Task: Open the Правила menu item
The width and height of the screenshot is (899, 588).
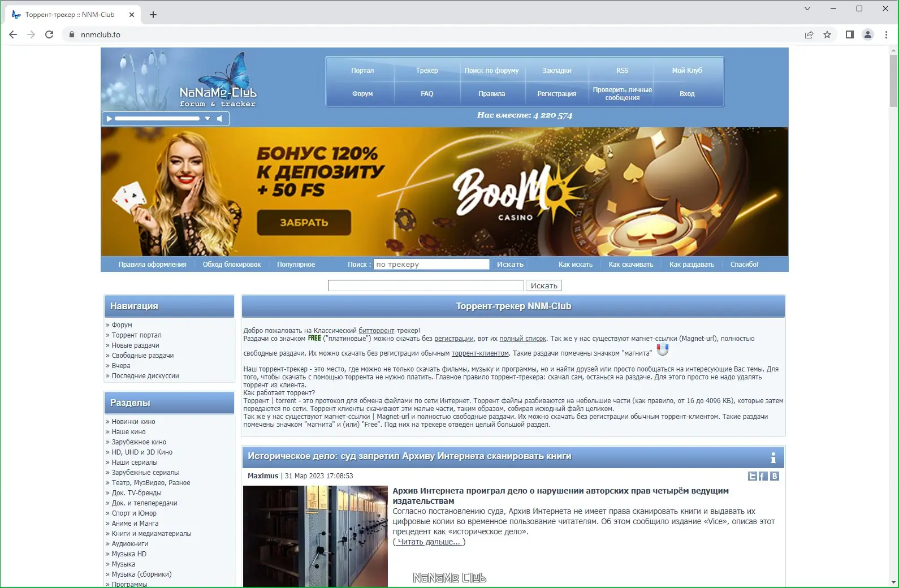Action: (x=491, y=94)
